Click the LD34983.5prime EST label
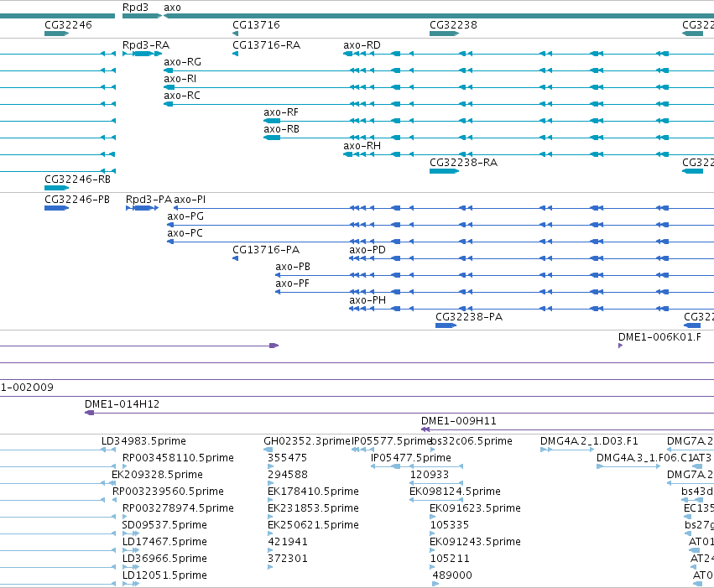Screen dimensions: 714x588 143,441
